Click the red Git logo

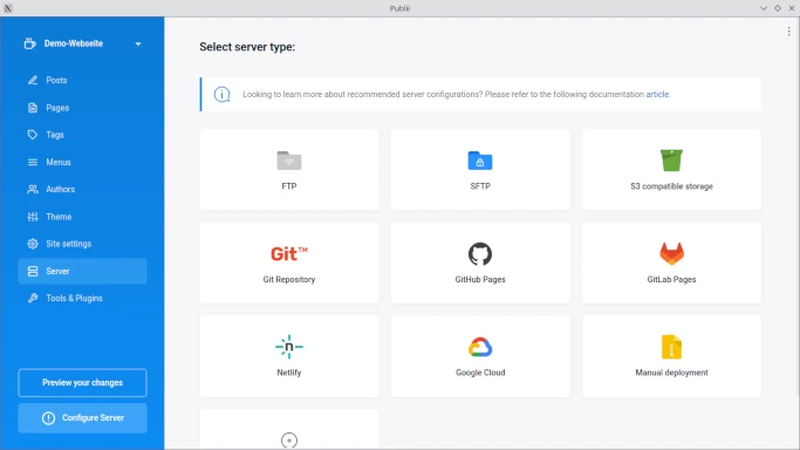coord(289,254)
